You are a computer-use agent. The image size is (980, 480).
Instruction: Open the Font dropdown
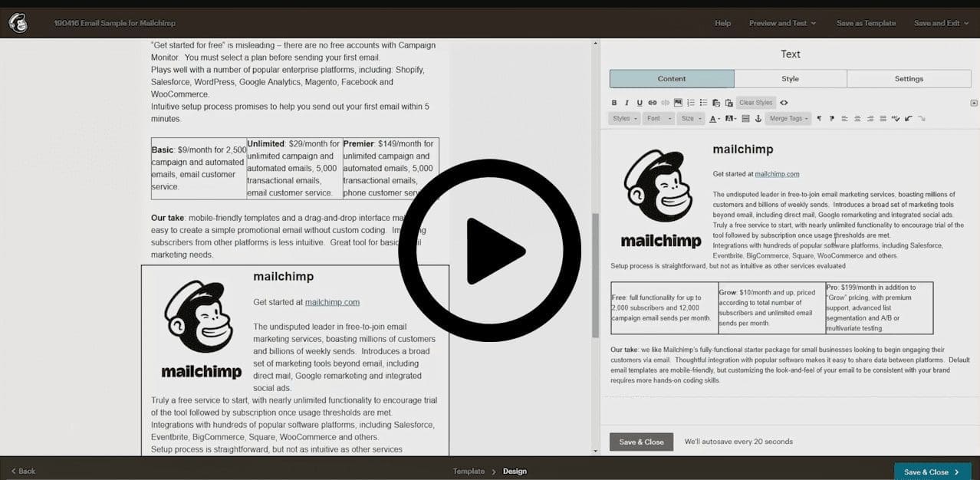click(x=658, y=118)
